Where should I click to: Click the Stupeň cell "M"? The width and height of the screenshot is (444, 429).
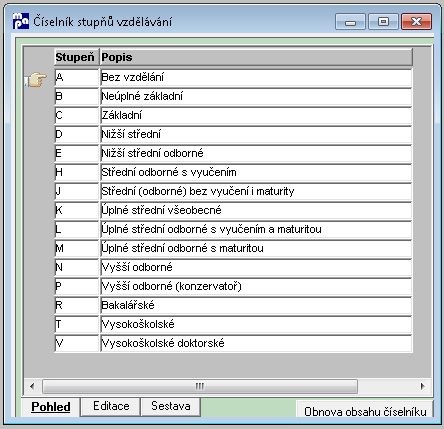pyautogui.click(x=76, y=249)
